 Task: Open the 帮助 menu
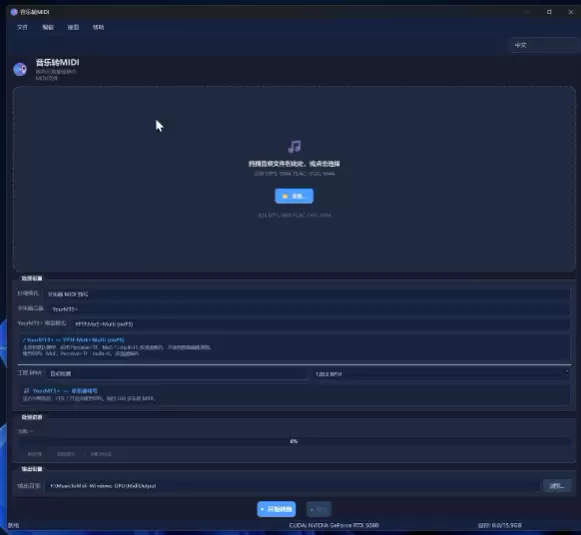tap(98, 27)
